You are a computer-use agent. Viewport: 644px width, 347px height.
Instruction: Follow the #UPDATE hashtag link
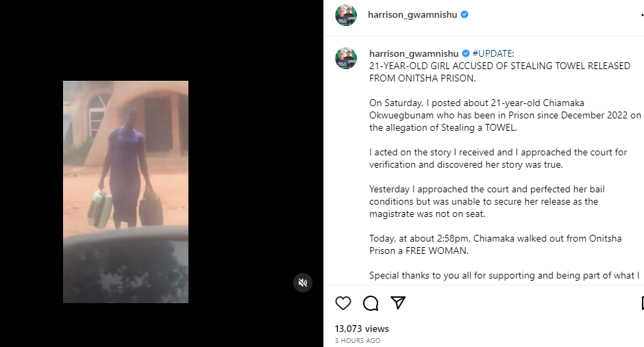coord(492,54)
